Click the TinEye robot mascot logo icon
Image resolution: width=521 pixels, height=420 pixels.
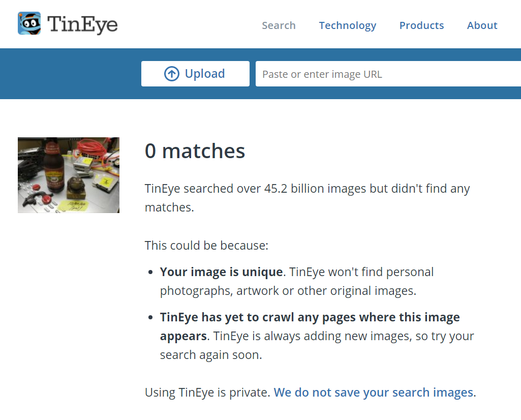[x=29, y=23]
